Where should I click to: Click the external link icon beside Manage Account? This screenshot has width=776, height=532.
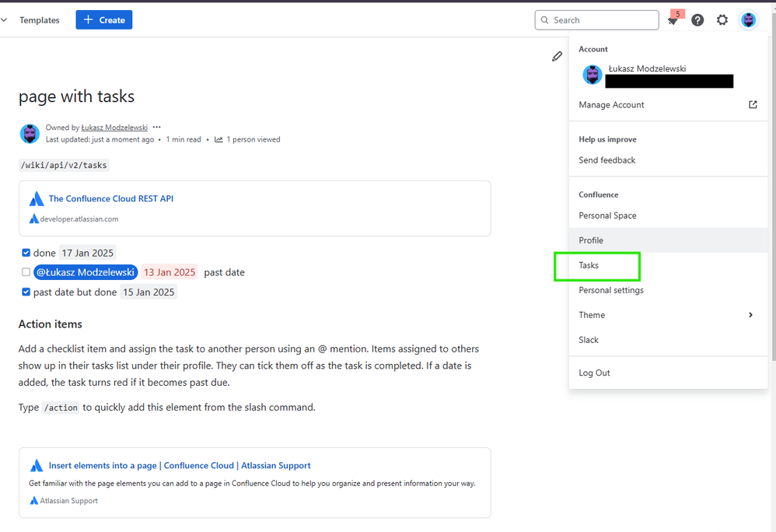[753, 104]
